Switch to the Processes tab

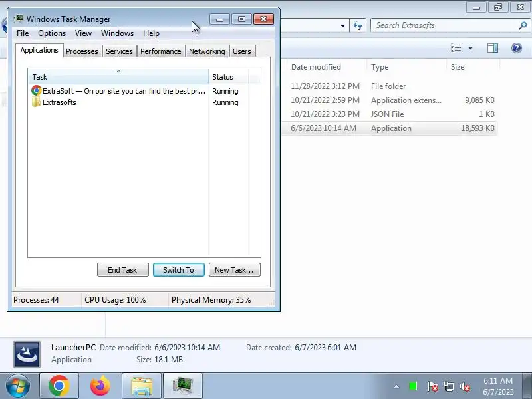pyautogui.click(x=82, y=51)
